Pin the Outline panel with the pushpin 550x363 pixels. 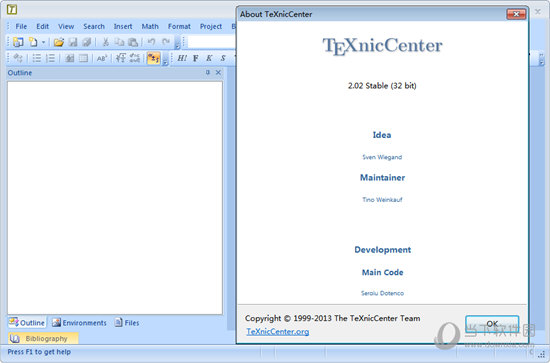[208, 72]
